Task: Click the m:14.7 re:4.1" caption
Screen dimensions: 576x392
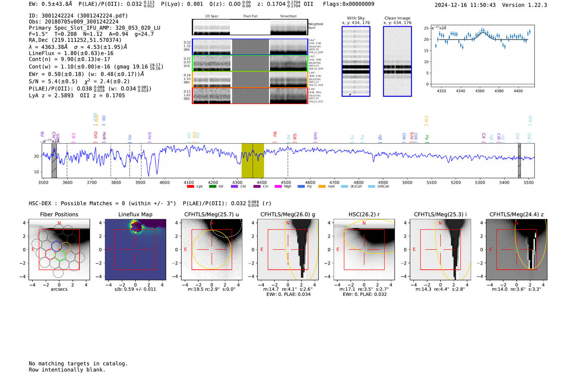Action: click(288, 289)
